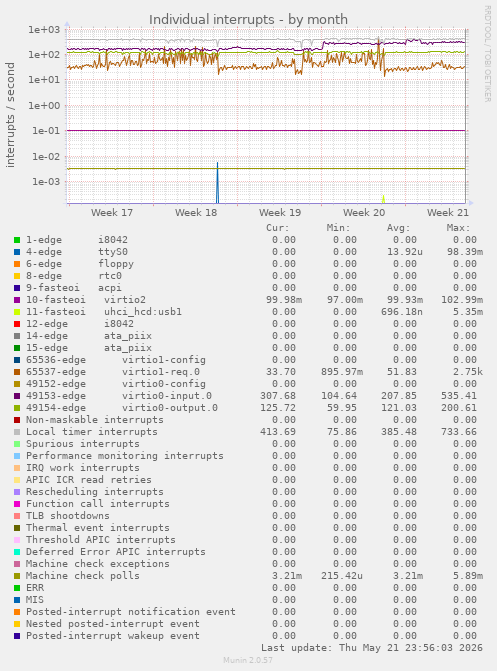Click the blue 4-edge ttyS0 legend swatch
The image size is (497, 671).
point(17,252)
